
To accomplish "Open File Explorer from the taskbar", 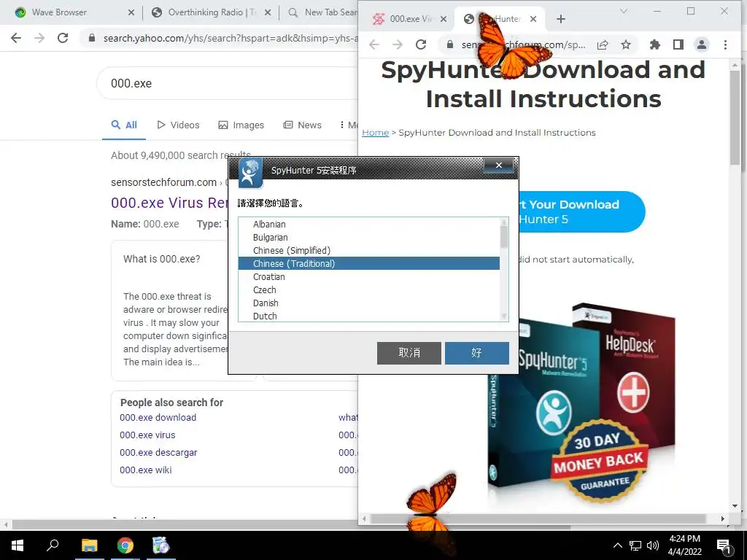I will pyautogui.click(x=89, y=545).
